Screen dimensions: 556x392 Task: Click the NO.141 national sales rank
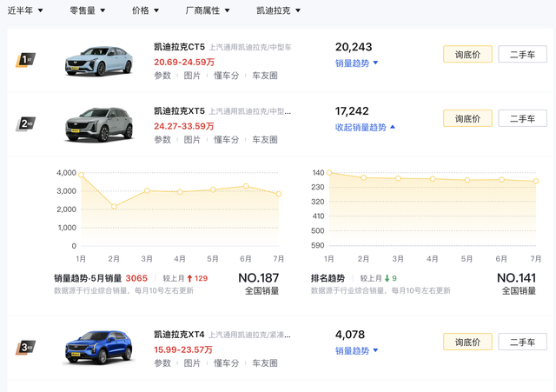tap(516, 278)
